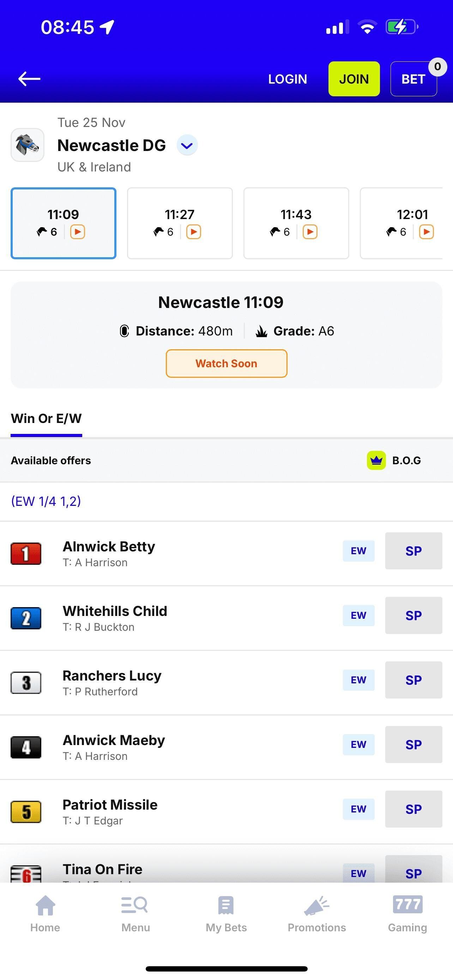This screenshot has height=980, width=453.
Task: Select SP odds for Whitehills Child
Action: click(x=413, y=615)
